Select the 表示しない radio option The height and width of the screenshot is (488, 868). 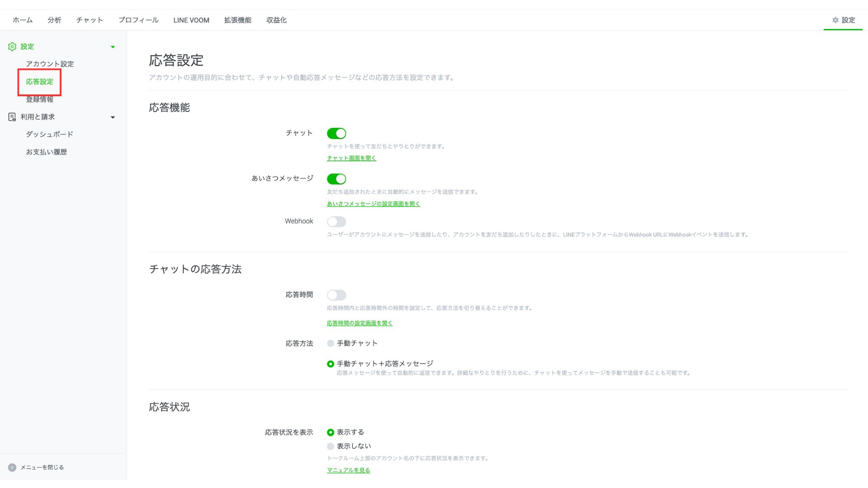[x=330, y=446]
